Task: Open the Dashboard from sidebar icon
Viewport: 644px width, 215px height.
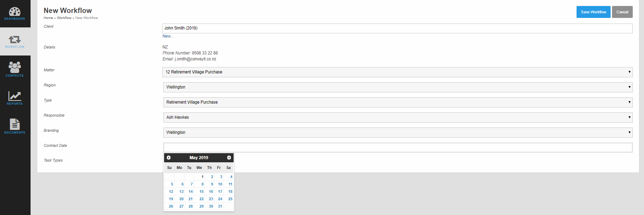Action: [x=15, y=12]
